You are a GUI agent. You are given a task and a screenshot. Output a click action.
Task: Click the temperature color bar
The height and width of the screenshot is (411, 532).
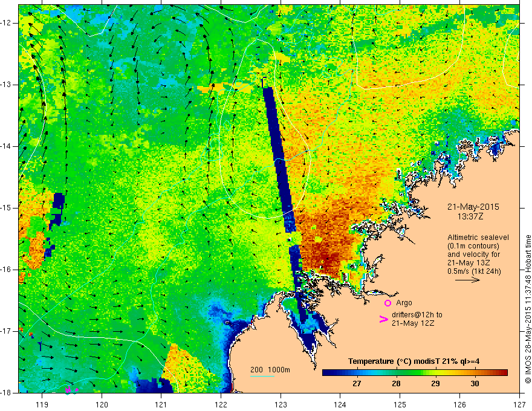[415, 372]
